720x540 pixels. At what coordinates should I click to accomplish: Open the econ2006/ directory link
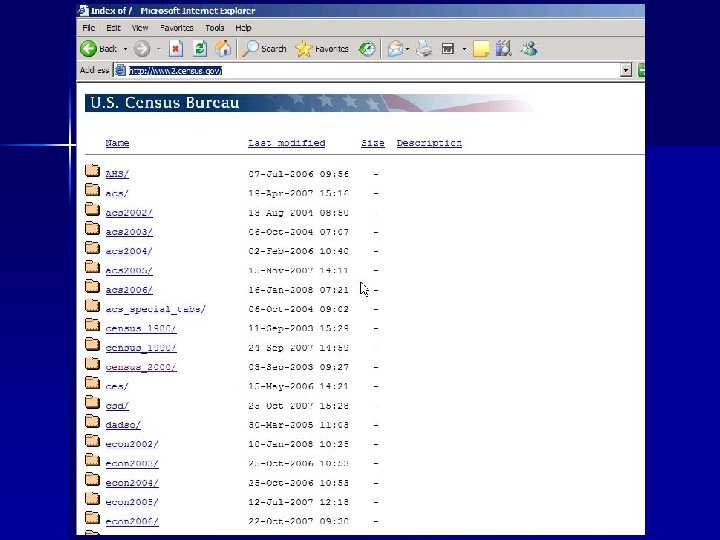tap(132, 521)
